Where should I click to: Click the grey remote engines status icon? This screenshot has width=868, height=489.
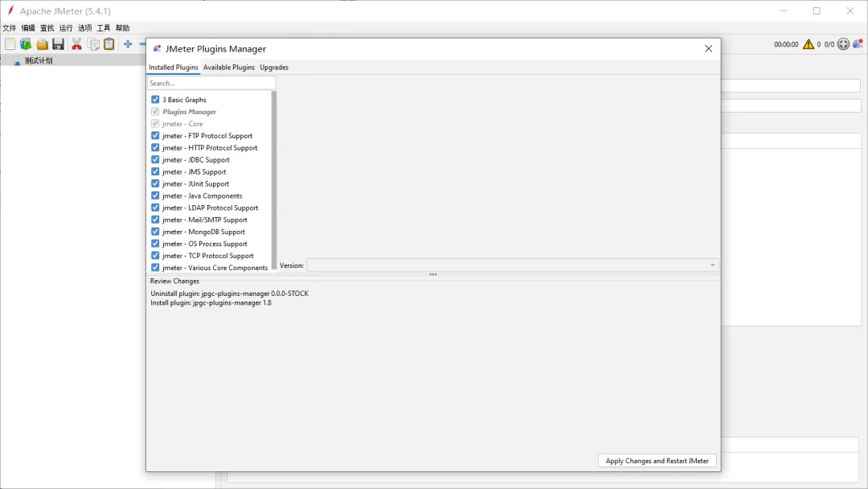click(843, 44)
